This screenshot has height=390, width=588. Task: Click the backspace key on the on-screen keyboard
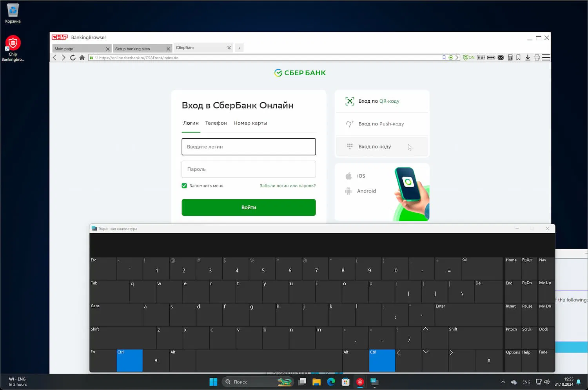(482, 268)
